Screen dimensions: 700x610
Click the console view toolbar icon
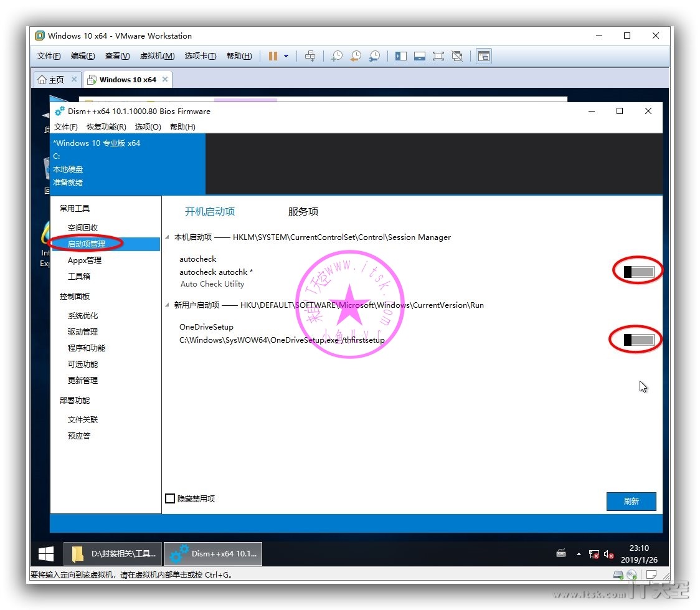tap(484, 56)
